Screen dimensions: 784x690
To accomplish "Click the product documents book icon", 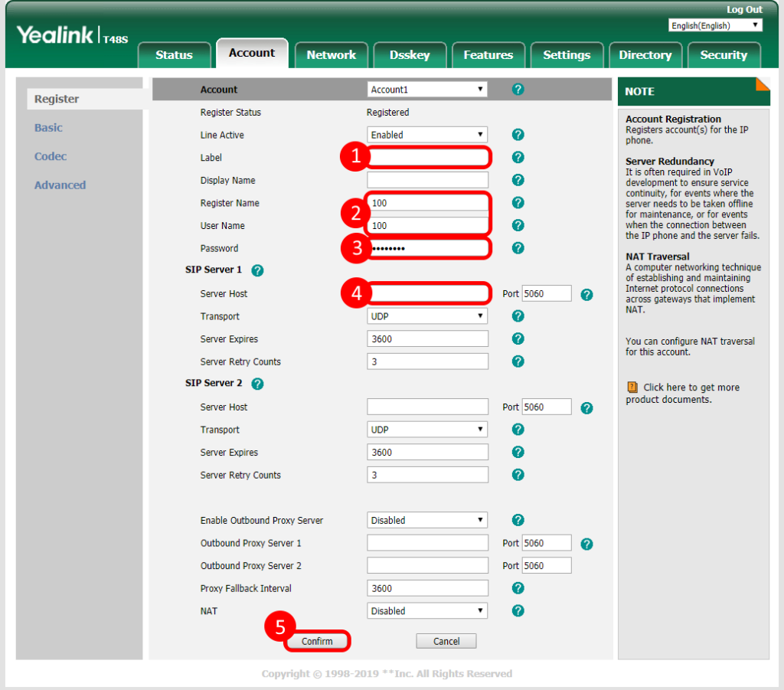I will click(x=632, y=388).
